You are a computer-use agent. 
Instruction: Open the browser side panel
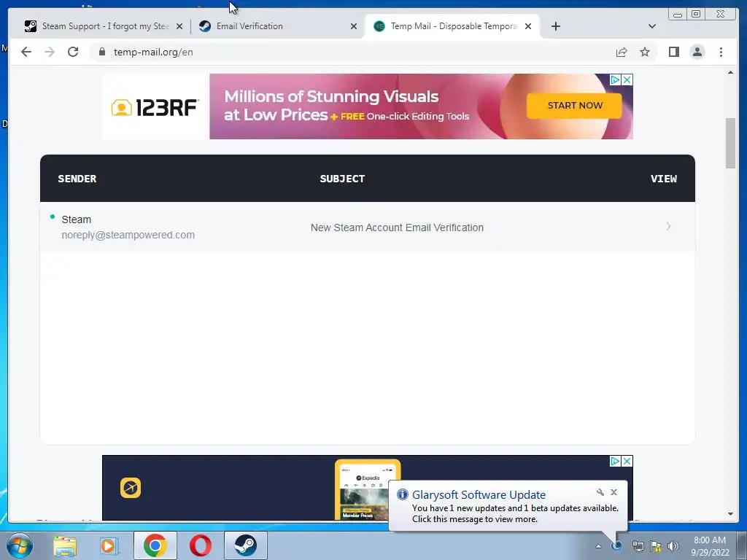(673, 52)
